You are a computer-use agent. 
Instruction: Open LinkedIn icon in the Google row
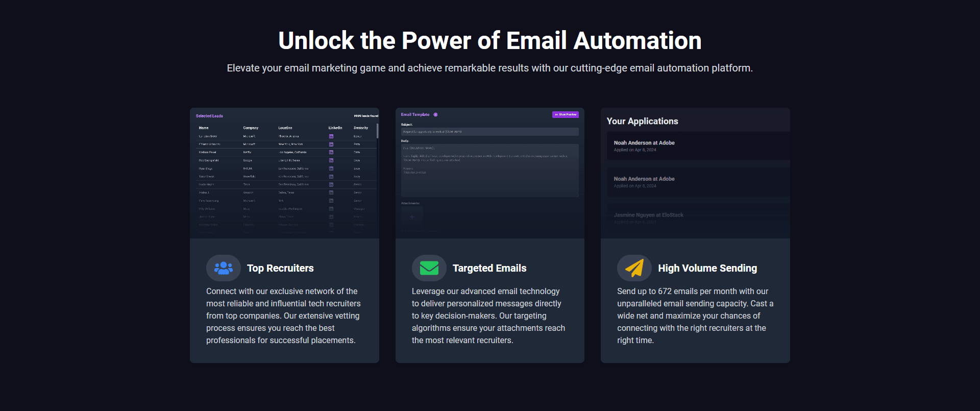click(331, 160)
